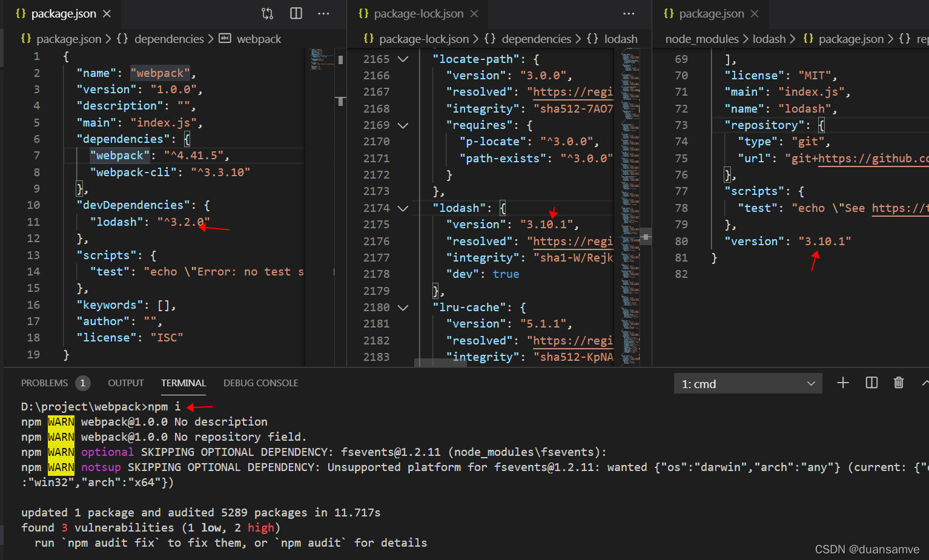This screenshot has height=560, width=929.
Task: Click the node_modules breadcrumb
Action: [x=702, y=39]
